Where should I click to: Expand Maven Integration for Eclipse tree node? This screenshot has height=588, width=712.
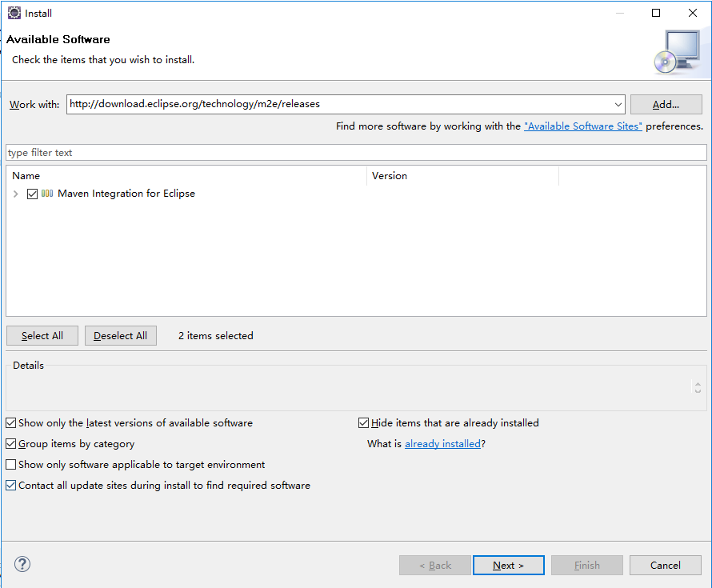coord(16,194)
